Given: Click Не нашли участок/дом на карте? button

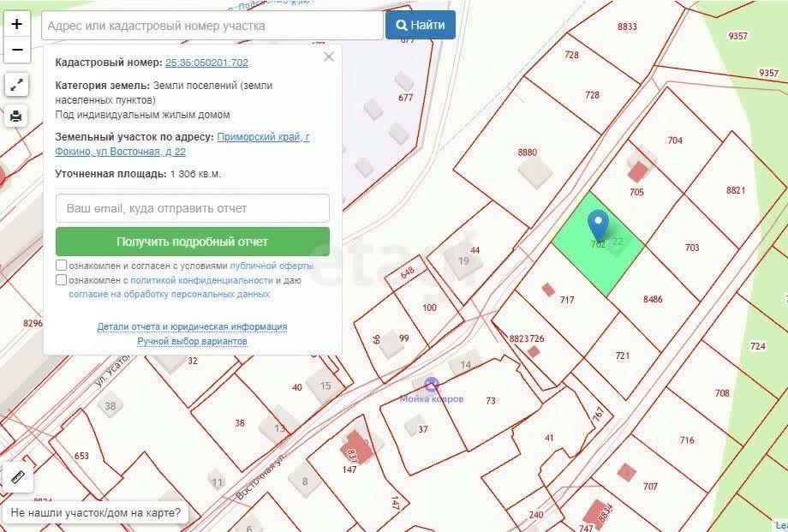Looking at the screenshot, I should pos(95,513).
